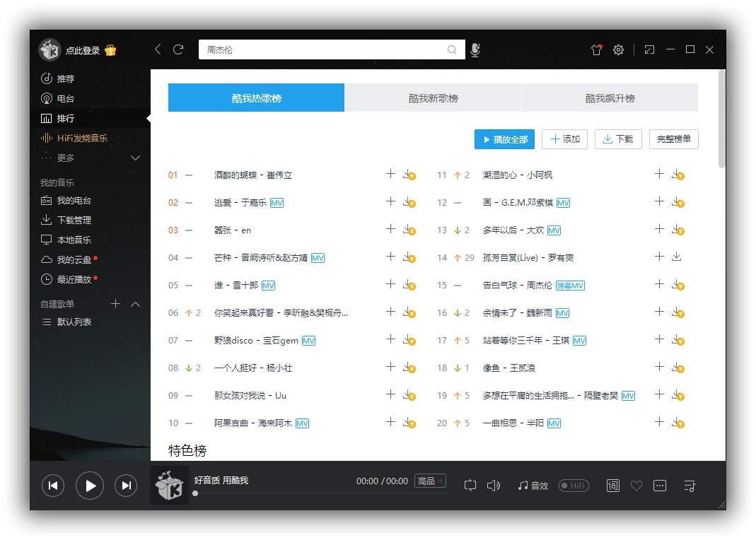Add 芒种 with plus icon
The height and width of the screenshot is (540, 756).
tap(390, 257)
